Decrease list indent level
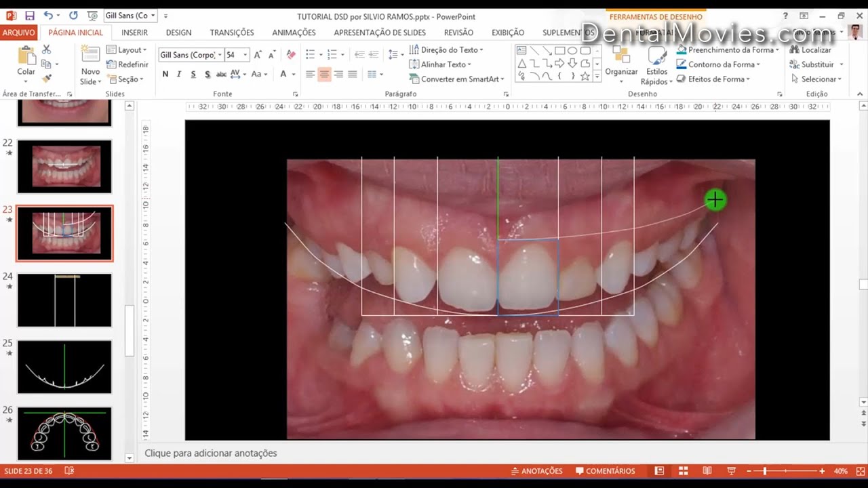 [359, 54]
